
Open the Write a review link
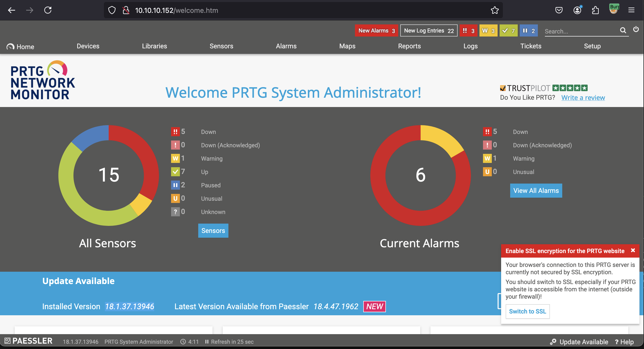coord(583,98)
